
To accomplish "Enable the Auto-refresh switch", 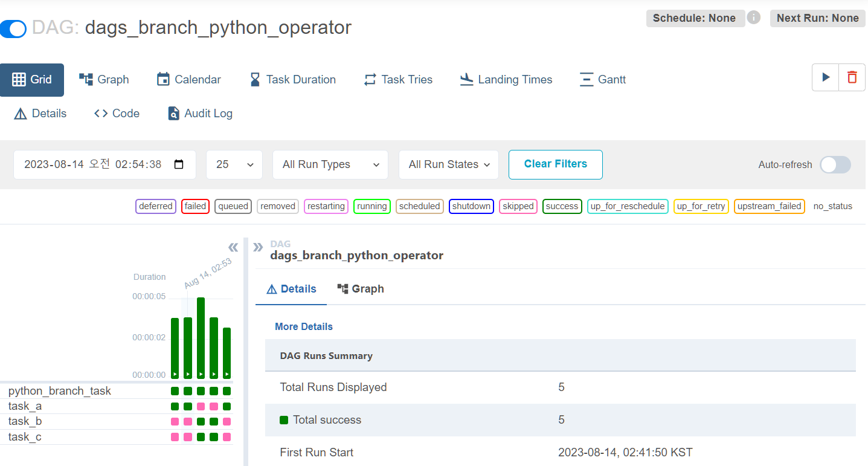I will pos(835,164).
